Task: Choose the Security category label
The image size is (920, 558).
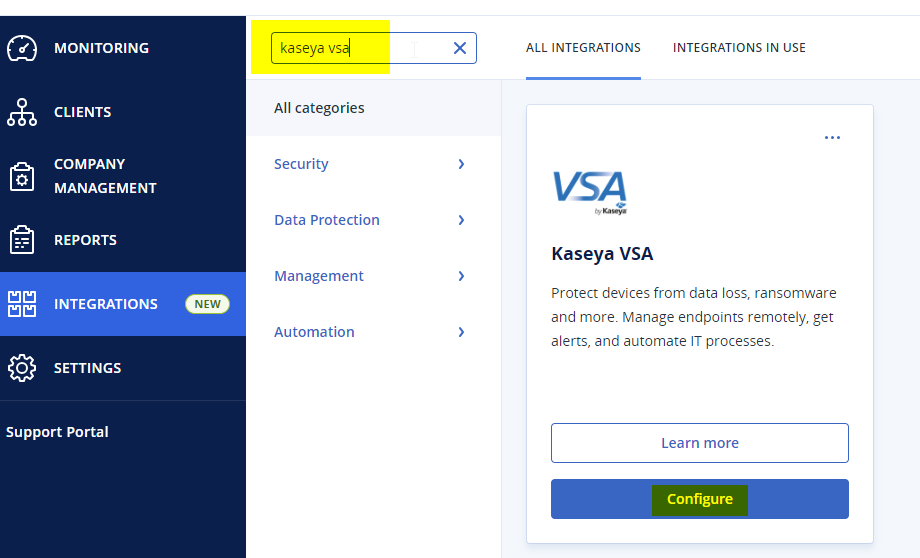Action: [x=301, y=164]
